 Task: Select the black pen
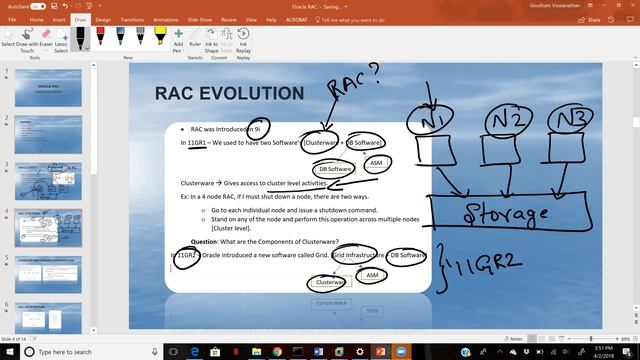coord(80,38)
